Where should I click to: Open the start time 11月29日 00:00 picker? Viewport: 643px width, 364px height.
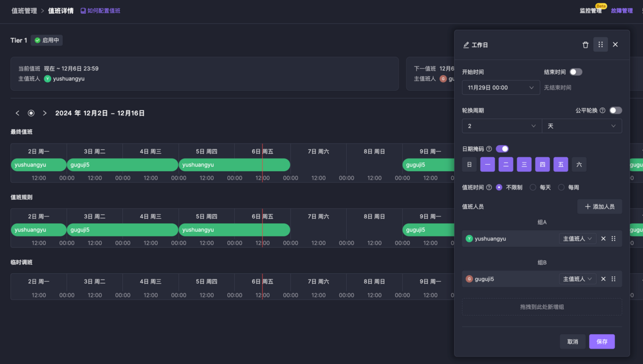(x=500, y=88)
